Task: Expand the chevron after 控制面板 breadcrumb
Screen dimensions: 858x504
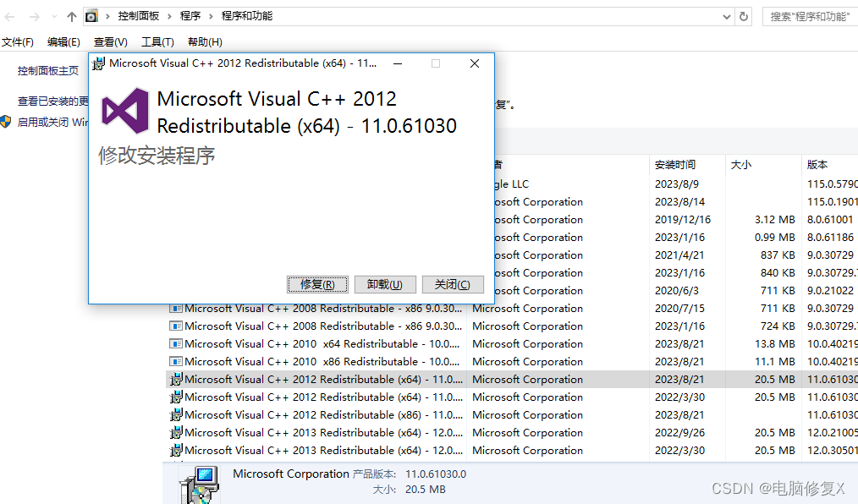Action: pos(169,16)
